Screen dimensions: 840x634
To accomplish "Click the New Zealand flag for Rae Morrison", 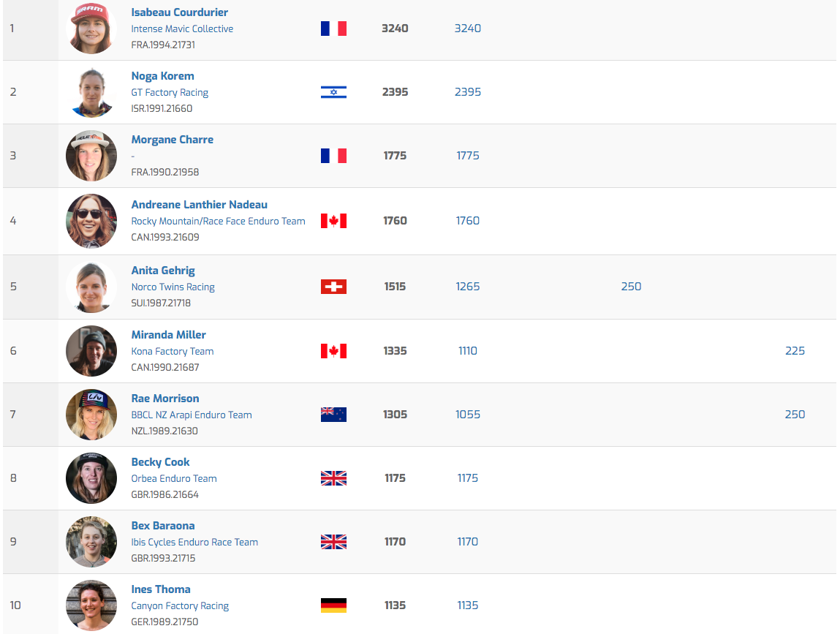I will (333, 415).
